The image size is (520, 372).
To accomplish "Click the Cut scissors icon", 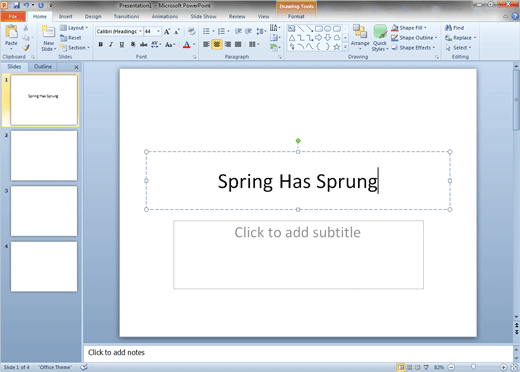I will 26,28.
